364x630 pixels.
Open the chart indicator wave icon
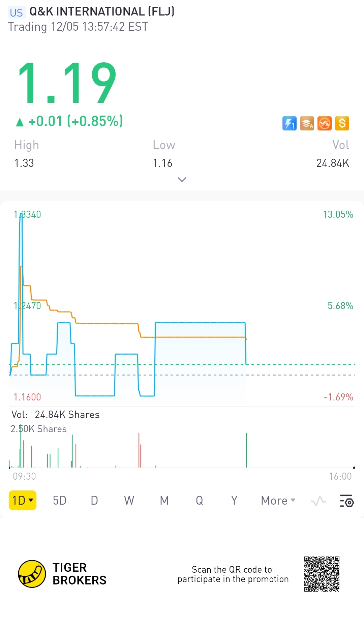click(x=318, y=501)
